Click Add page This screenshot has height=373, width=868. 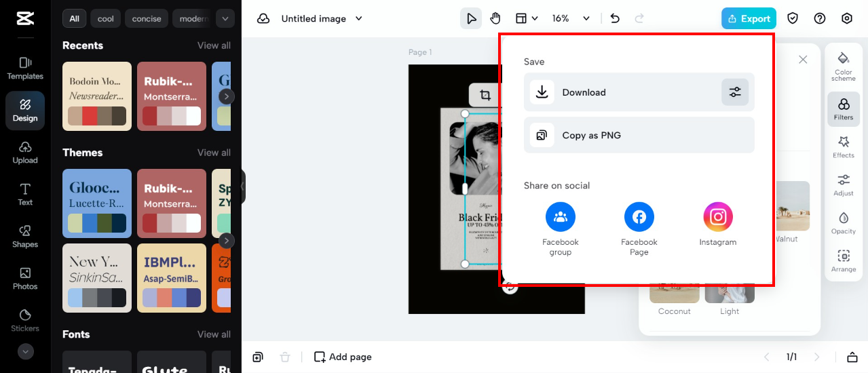[x=343, y=357]
